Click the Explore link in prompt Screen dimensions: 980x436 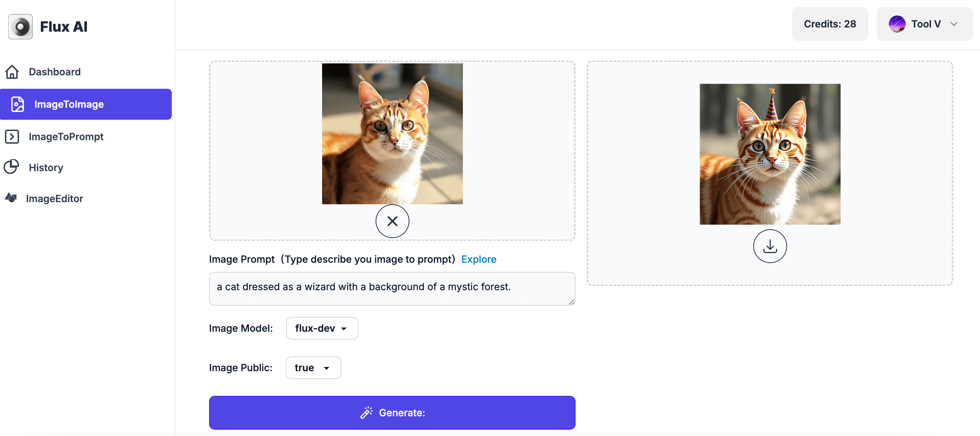(x=479, y=259)
